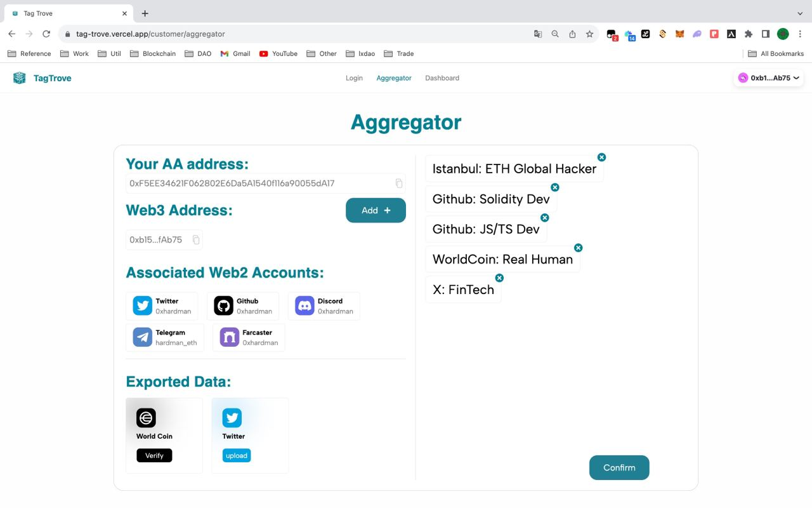Click the Twitter account icon for 0xhardman
This screenshot has height=508, width=812.
click(x=143, y=306)
